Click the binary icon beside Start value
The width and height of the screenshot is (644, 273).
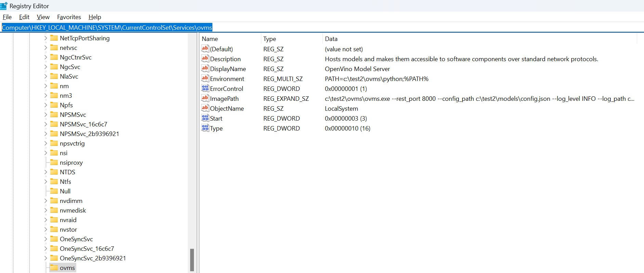tap(205, 118)
